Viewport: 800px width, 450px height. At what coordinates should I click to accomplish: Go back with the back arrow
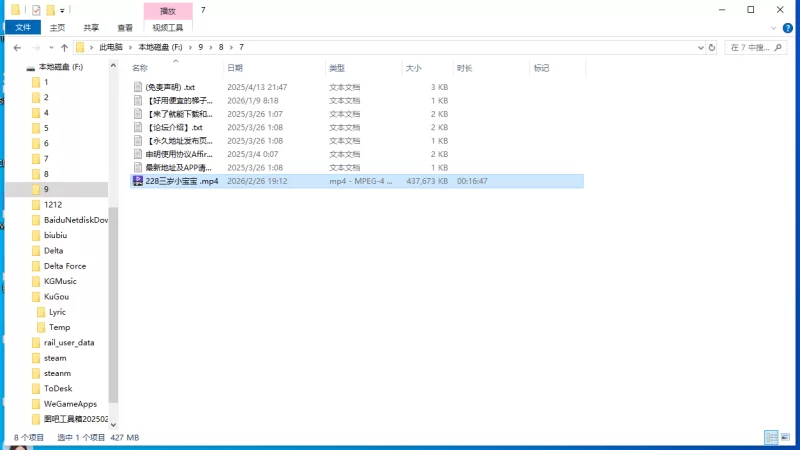click(x=17, y=47)
